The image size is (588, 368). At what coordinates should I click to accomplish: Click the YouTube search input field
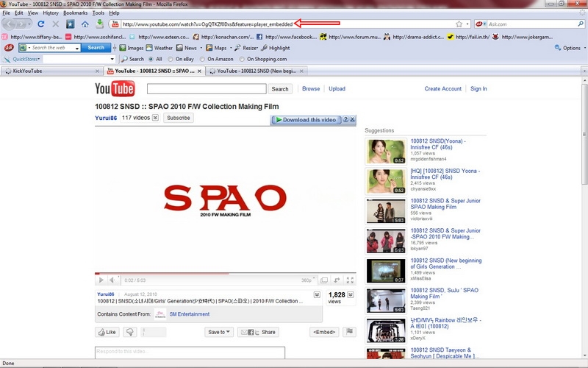click(x=207, y=88)
